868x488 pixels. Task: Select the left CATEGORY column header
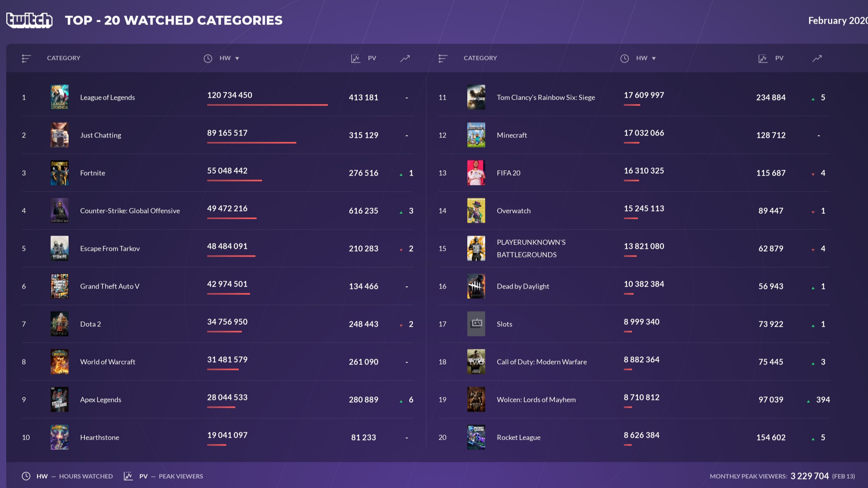[63, 58]
